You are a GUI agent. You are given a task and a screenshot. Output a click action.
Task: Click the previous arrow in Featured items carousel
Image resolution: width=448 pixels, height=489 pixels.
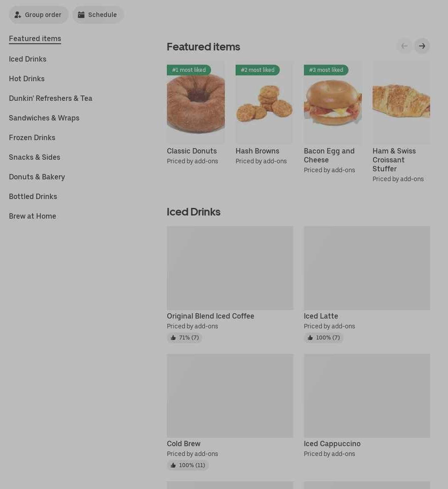click(404, 46)
